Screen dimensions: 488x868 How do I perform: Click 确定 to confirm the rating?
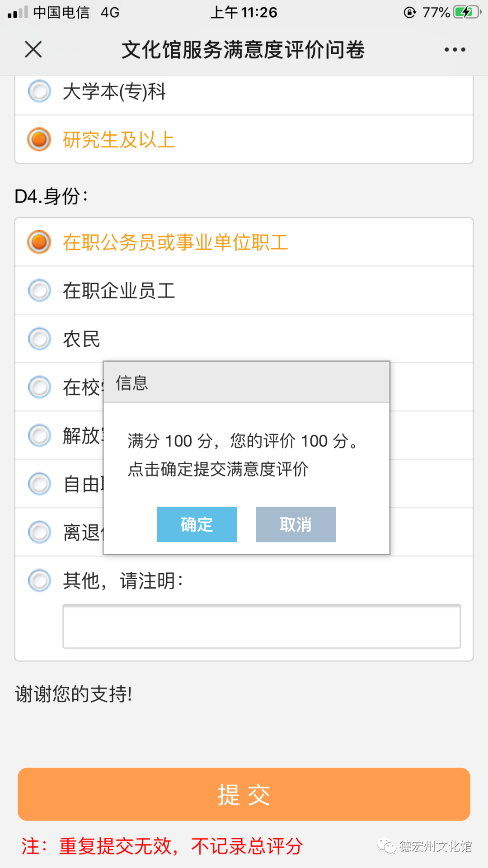tap(197, 524)
